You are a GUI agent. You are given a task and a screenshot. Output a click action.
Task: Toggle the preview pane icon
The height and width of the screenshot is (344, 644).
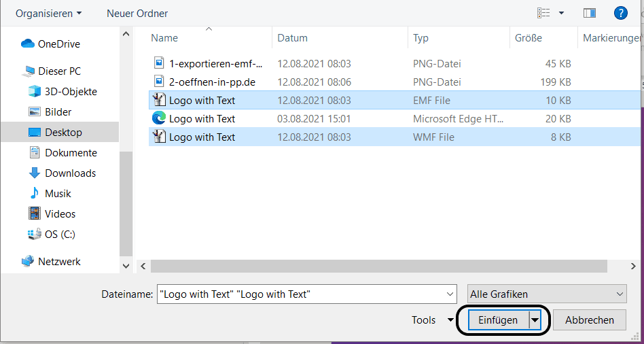point(589,13)
